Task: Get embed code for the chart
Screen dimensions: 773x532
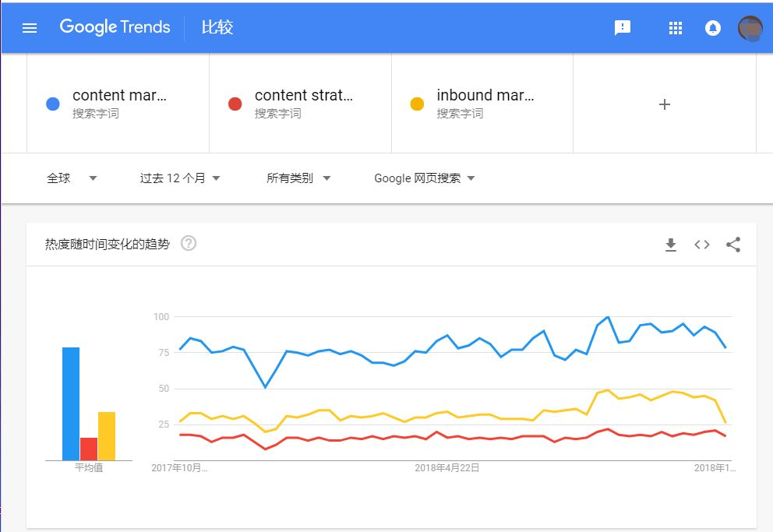Action: tap(702, 245)
